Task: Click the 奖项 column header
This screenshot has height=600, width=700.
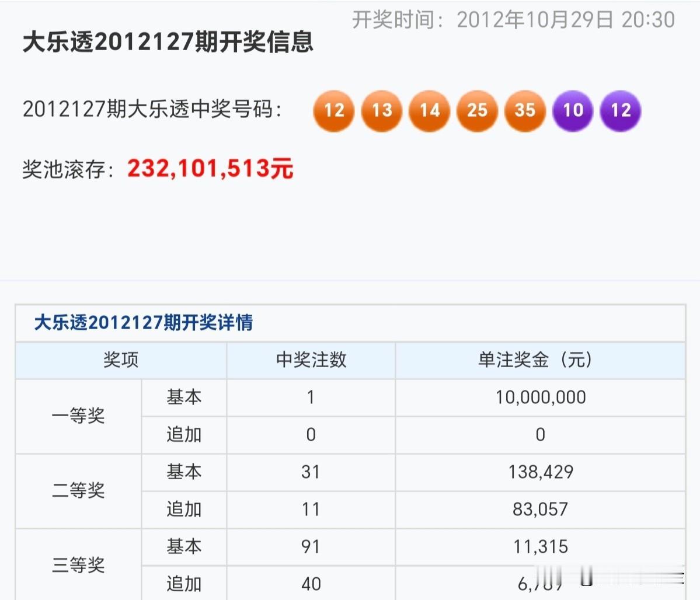Action: tap(120, 360)
